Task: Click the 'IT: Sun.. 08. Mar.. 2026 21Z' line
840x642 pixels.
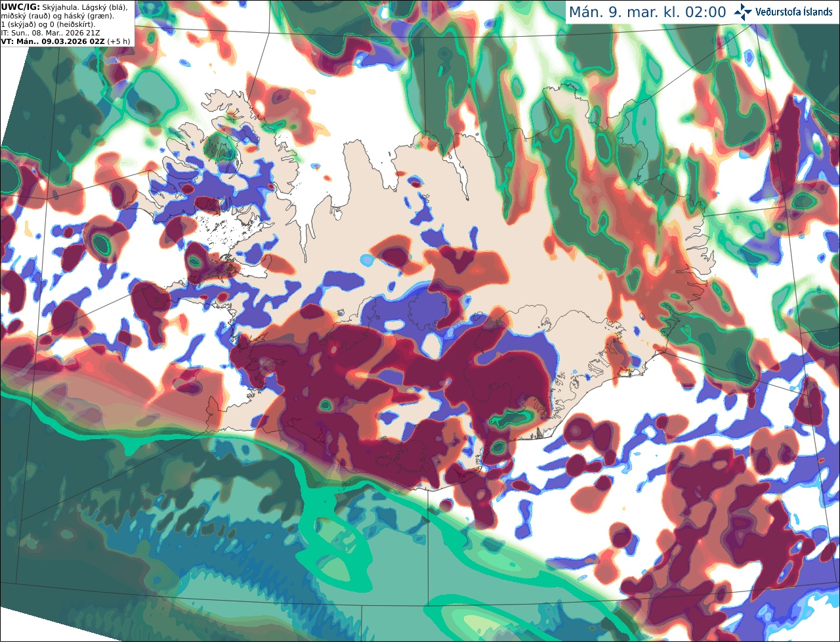Action: coord(52,32)
